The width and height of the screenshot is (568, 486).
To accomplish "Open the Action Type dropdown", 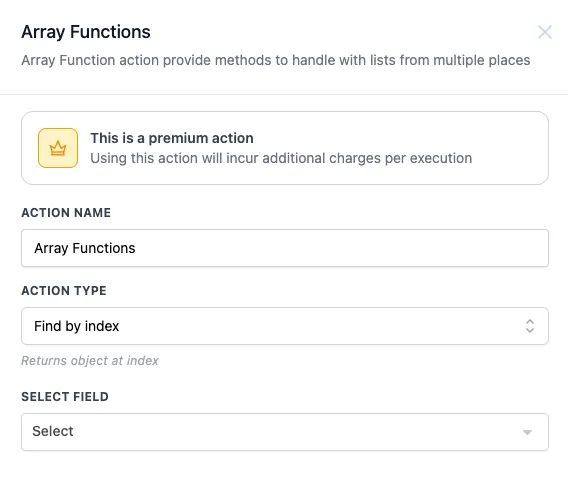I will pyautogui.click(x=285, y=326).
